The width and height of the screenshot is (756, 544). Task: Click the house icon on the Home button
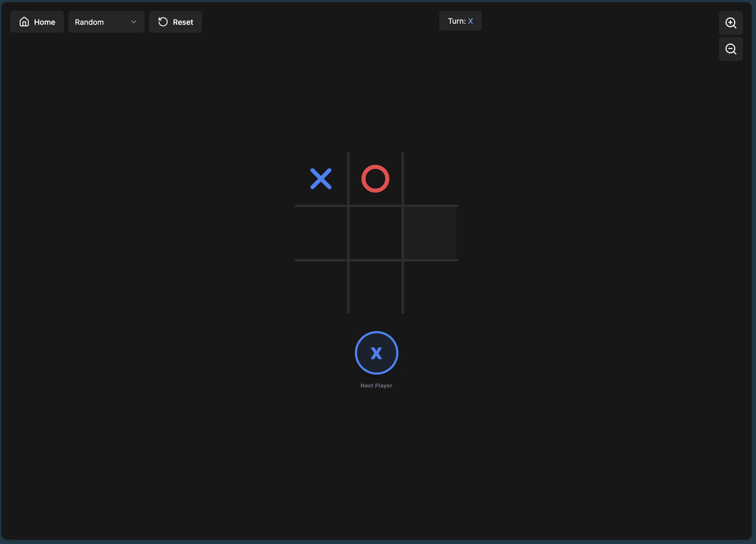point(24,22)
